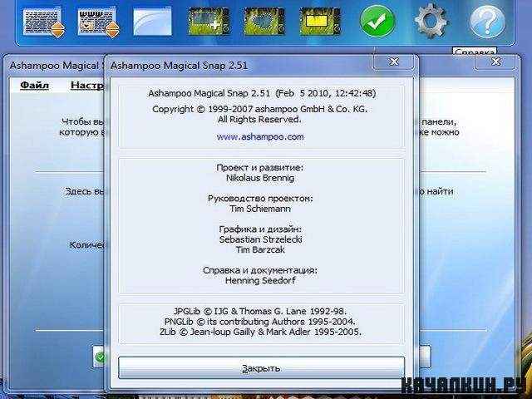
Task: Click the "Henning Seedorf" name text
Action: [x=260, y=280]
